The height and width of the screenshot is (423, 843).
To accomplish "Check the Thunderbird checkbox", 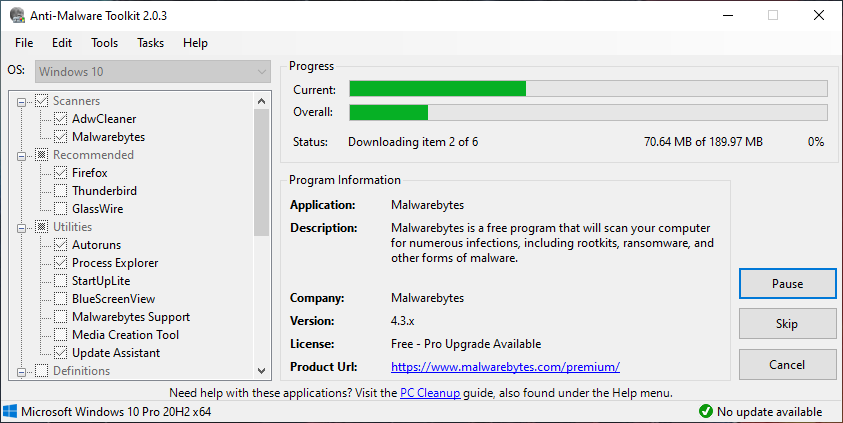I will click(61, 191).
